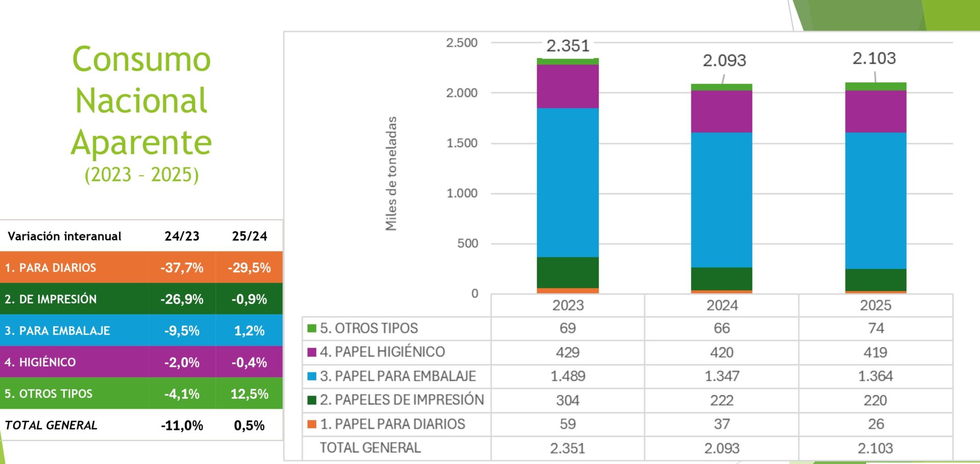
Task: Click the 2.351 data label above the 2023 bar
Action: click(x=568, y=46)
